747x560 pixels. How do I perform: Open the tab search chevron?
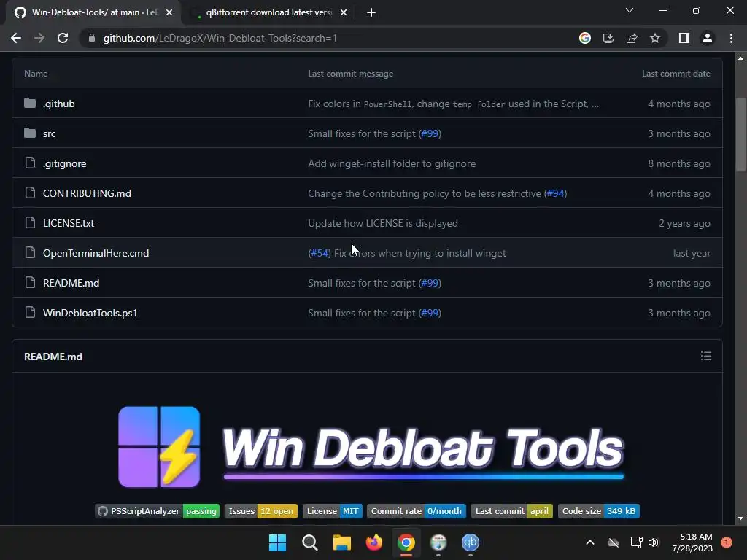point(630,10)
